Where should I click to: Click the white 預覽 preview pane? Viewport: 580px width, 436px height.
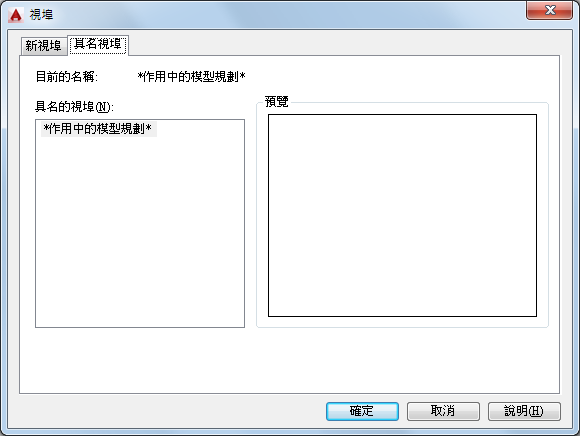402,215
